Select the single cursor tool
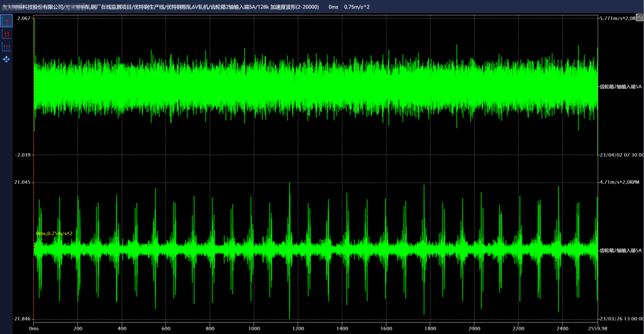The height and width of the screenshot is (334, 644). point(7,21)
